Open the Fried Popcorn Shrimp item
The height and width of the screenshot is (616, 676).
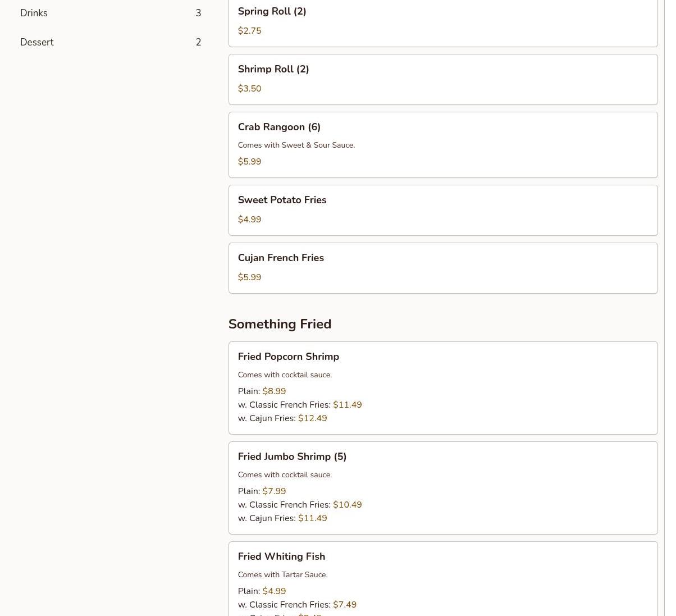click(288, 357)
